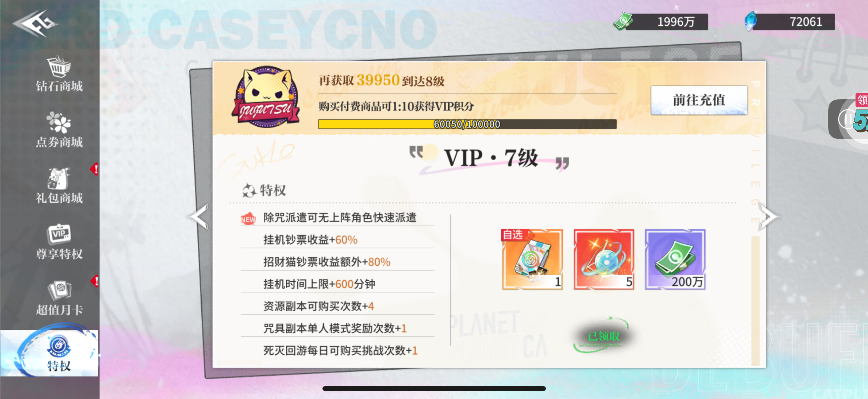Open the 礼包商城 gift pack shop
This screenshot has height=399, width=868.
(x=59, y=186)
